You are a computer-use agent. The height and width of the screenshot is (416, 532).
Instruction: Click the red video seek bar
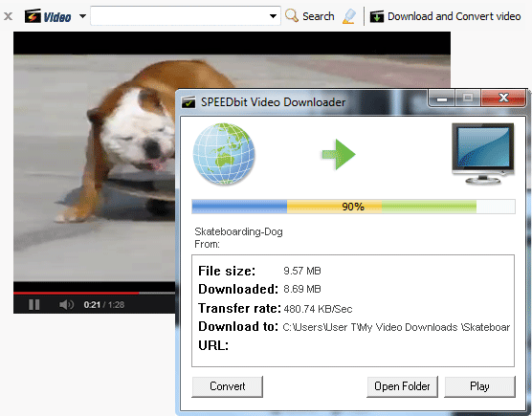point(76,293)
